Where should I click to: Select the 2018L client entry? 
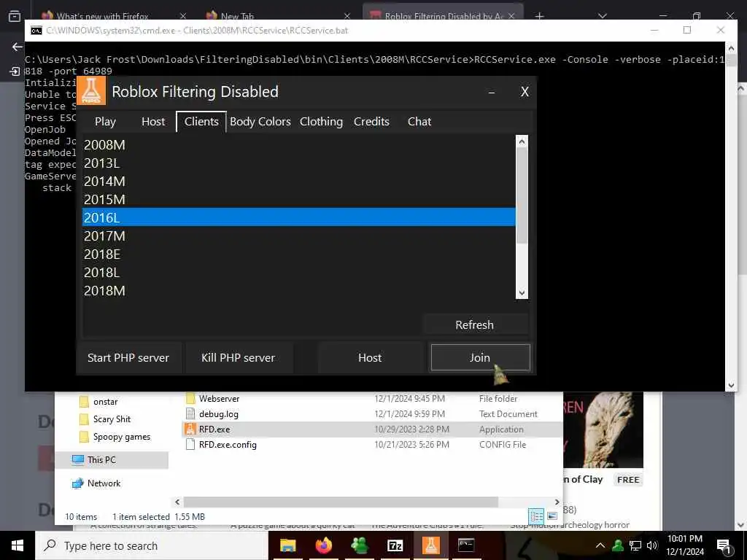[x=298, y=273]
